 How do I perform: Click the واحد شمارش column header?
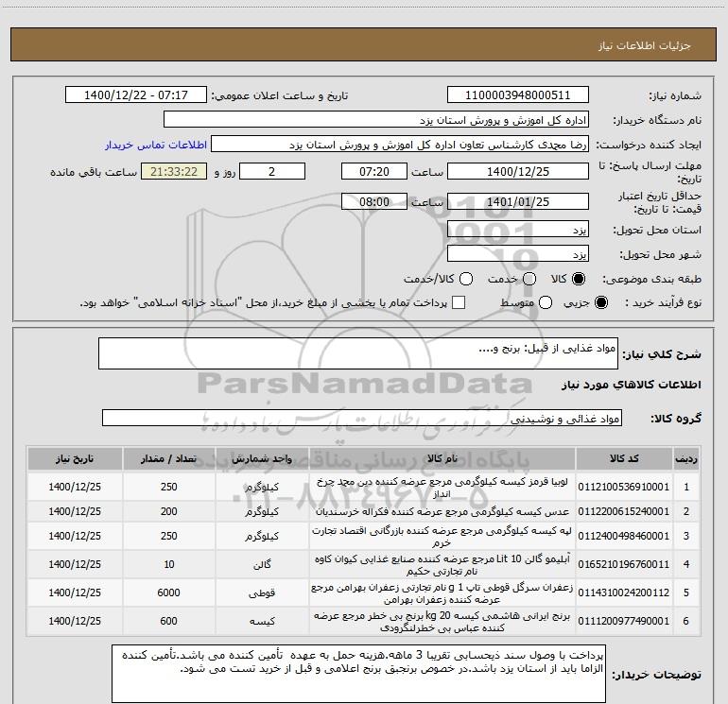tap(262, 458)
